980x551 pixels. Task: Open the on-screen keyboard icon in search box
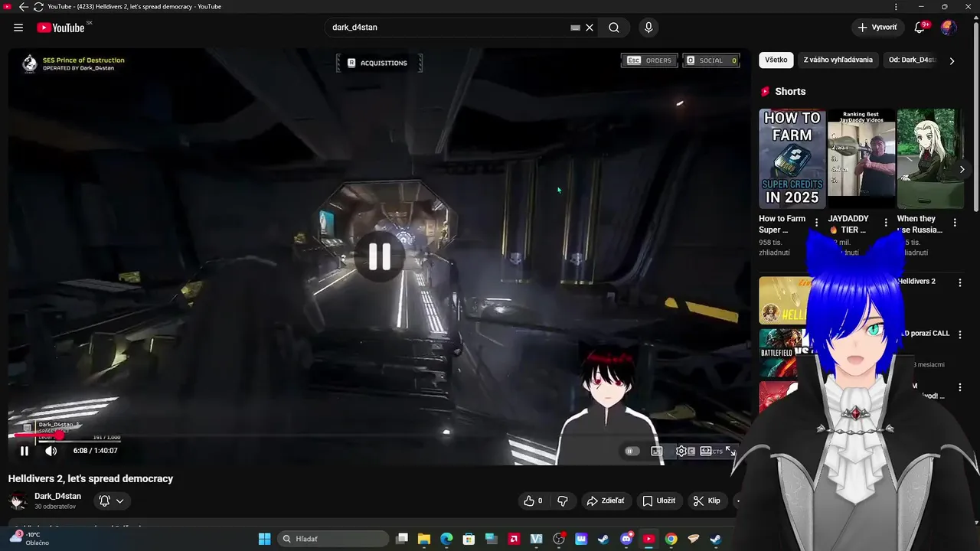coord(575,28)
